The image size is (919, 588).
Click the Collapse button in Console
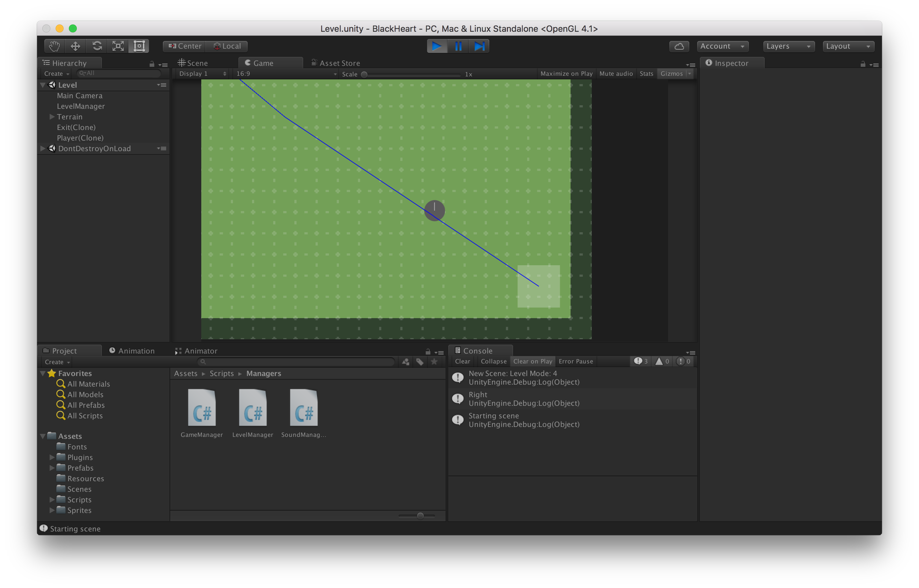493,361
